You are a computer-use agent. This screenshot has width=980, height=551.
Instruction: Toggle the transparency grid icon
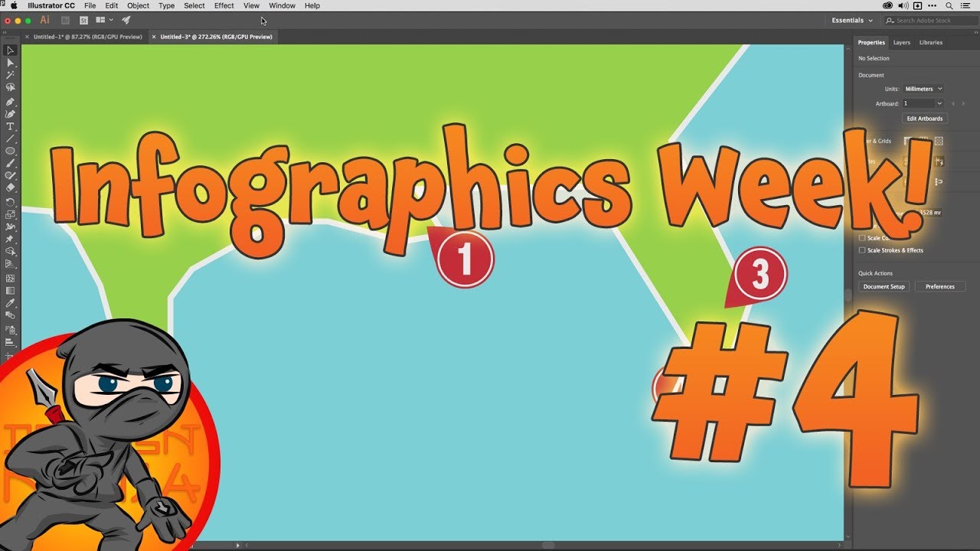point(939,141)
